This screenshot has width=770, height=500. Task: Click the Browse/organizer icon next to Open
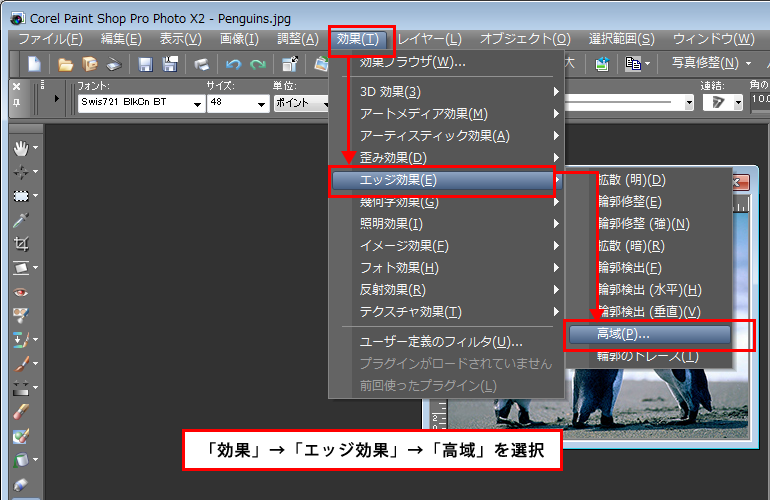coord(90,64)
